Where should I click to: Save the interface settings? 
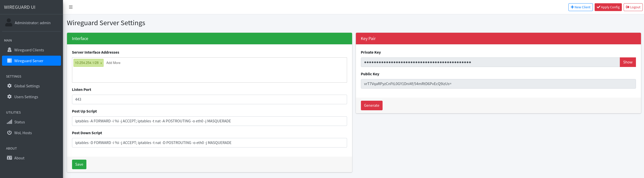[79, 164]
